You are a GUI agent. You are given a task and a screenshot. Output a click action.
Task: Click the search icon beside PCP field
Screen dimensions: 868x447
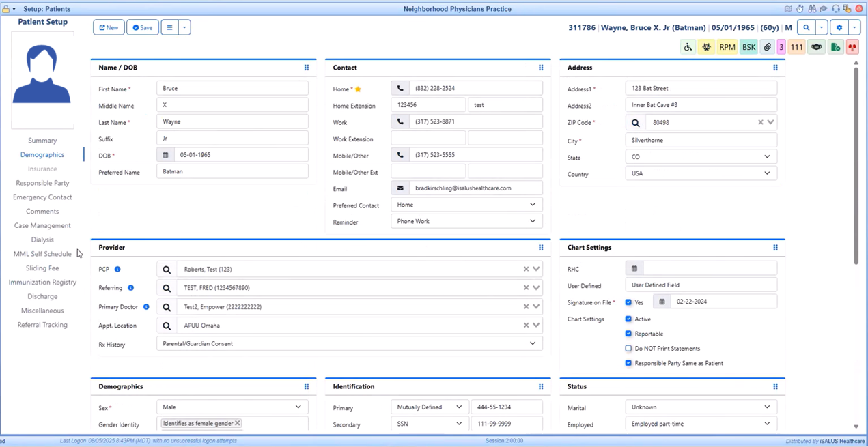[x=167, y=270]
